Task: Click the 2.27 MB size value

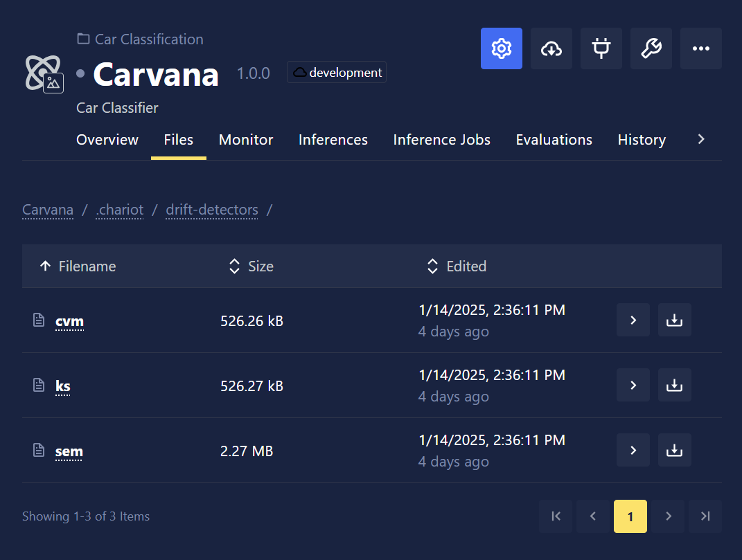Action: point(247,451)
